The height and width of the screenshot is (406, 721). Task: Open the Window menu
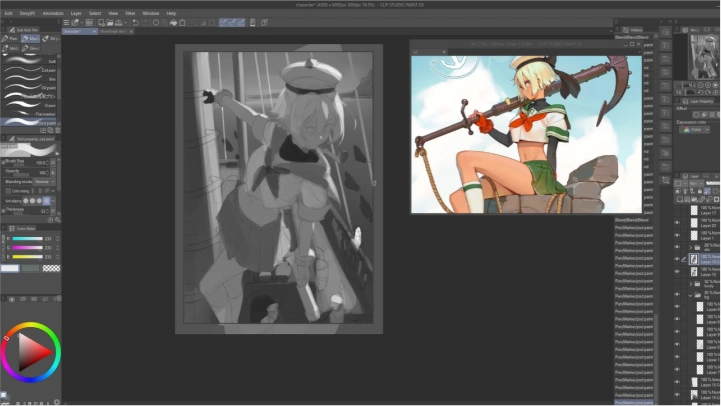click(x=151, y=13)
